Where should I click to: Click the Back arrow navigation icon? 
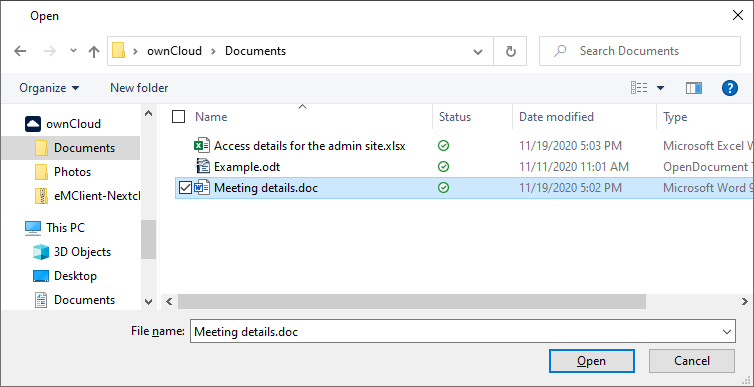(20, 51)
